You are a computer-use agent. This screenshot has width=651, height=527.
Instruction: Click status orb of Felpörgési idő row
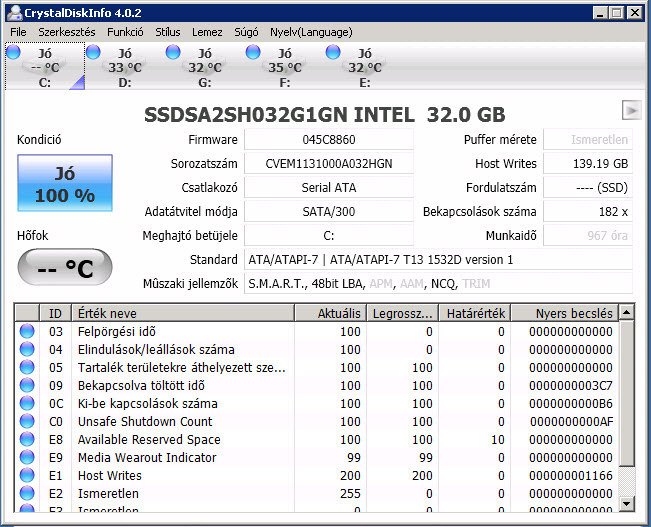click(27, 331)
